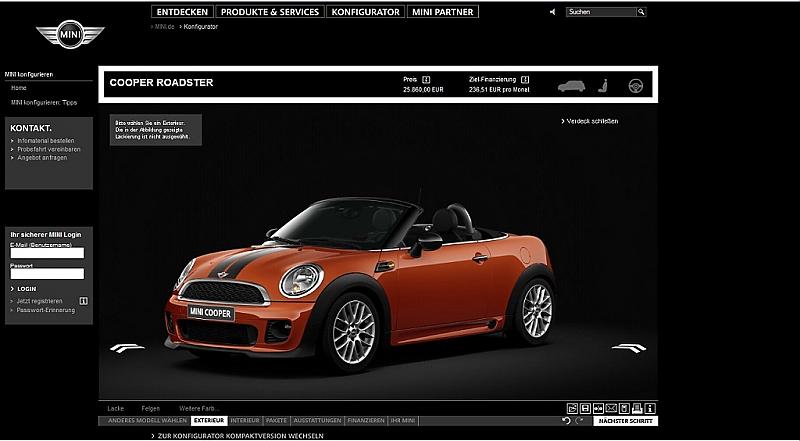Click the Nächster Schritt button

point(625,421)
